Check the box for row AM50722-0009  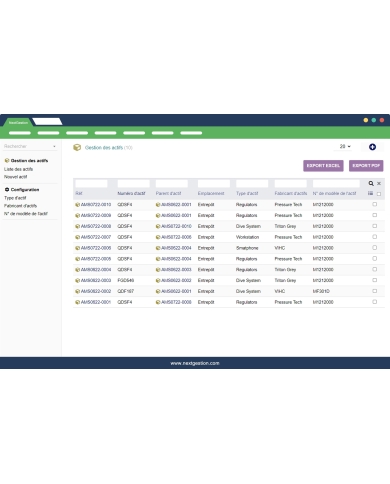pyautogui.click(x=375, y=215)
